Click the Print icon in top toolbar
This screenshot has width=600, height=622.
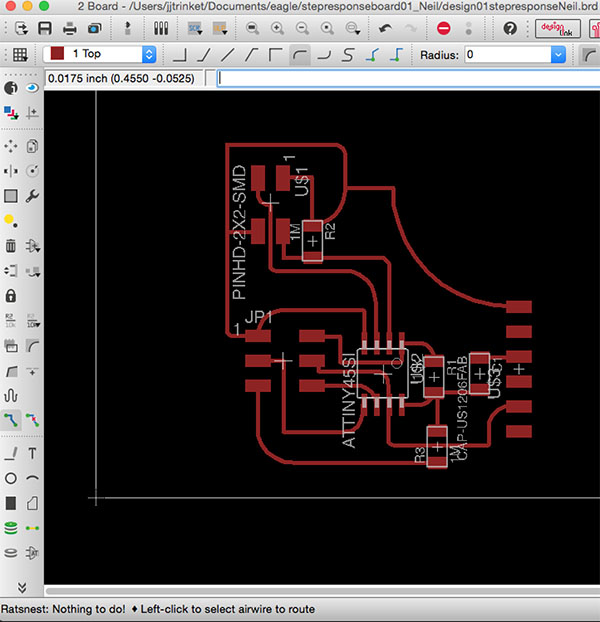coord(70,28)
